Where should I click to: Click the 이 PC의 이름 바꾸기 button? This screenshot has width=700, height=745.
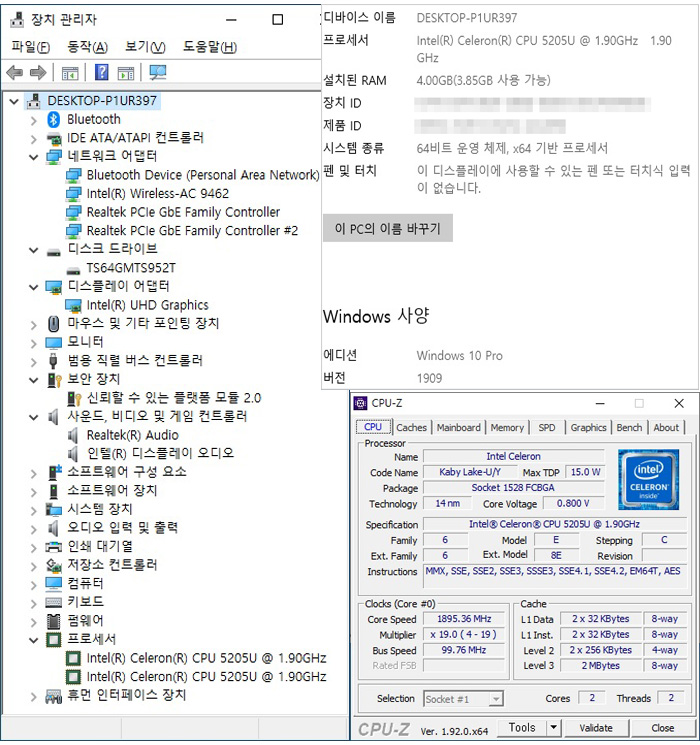click(388, 228)
